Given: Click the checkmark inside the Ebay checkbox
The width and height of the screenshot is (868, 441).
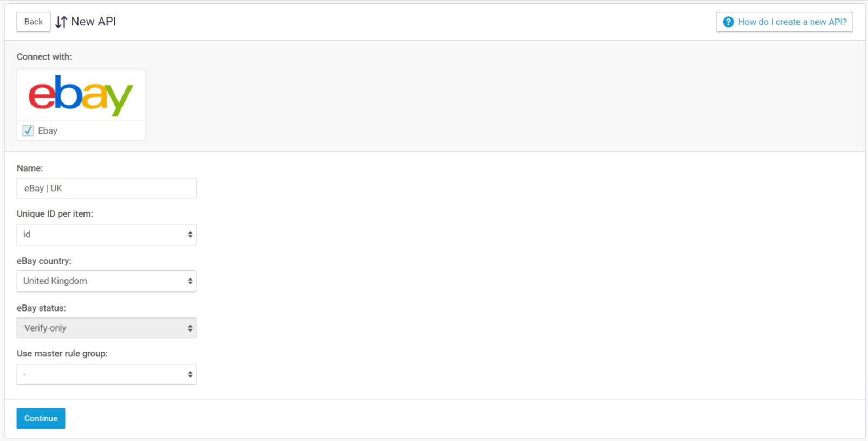Looking at the screenshot, I should click(x=28, y=131).
